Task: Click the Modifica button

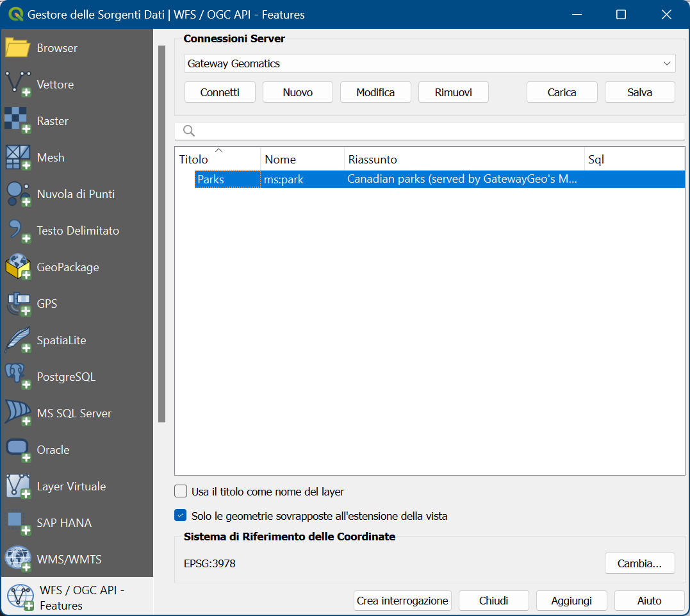Action: (376, 92)
